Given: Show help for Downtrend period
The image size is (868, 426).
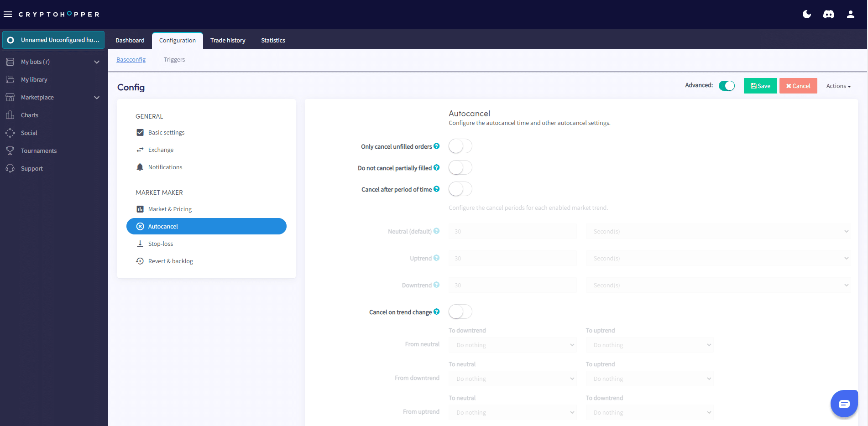Looking at the screenshot, I should click(x=437, y=285).
